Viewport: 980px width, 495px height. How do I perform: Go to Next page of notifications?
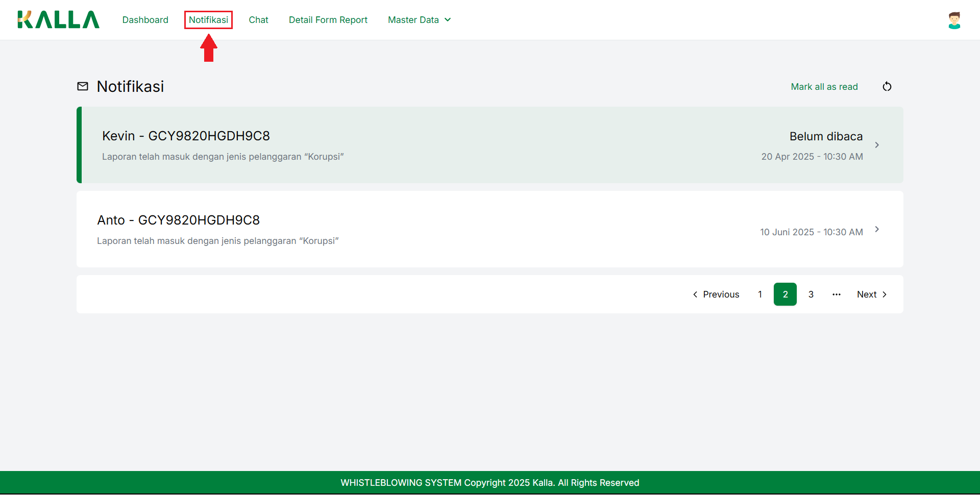point(872,294)
